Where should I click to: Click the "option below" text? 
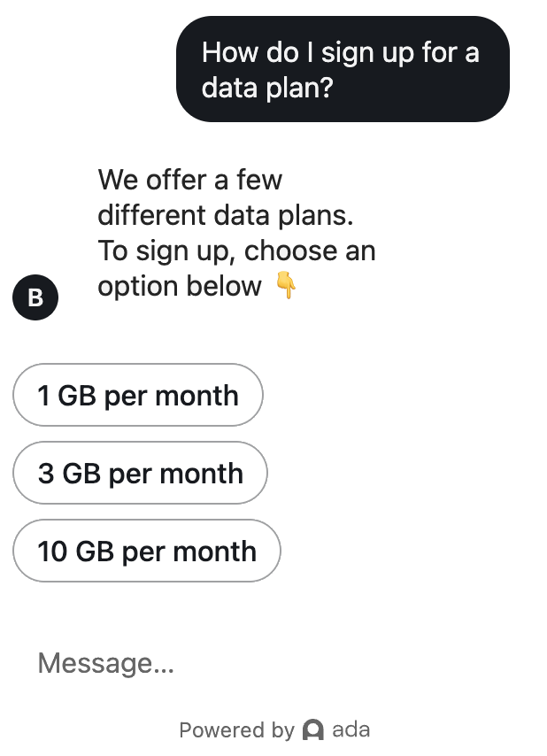click(x=180, y=286)
